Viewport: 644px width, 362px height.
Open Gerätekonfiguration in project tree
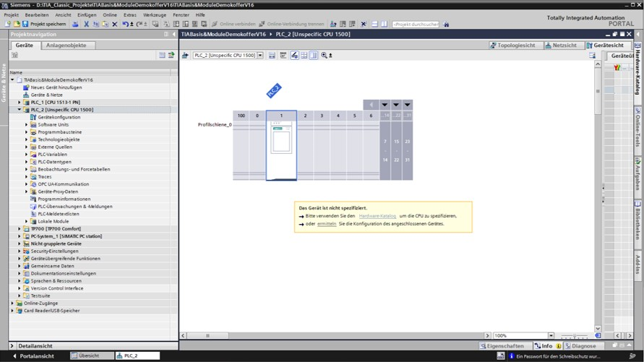point(59,117)
